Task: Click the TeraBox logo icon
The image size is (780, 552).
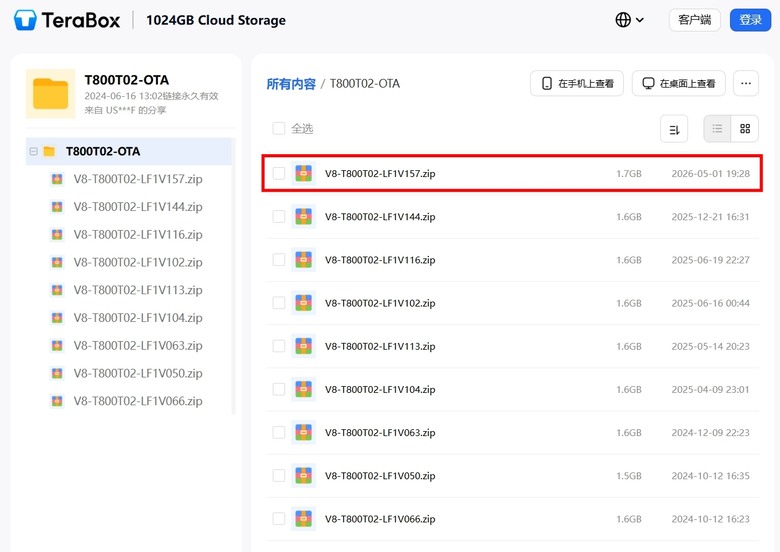Action: [25, 20]
